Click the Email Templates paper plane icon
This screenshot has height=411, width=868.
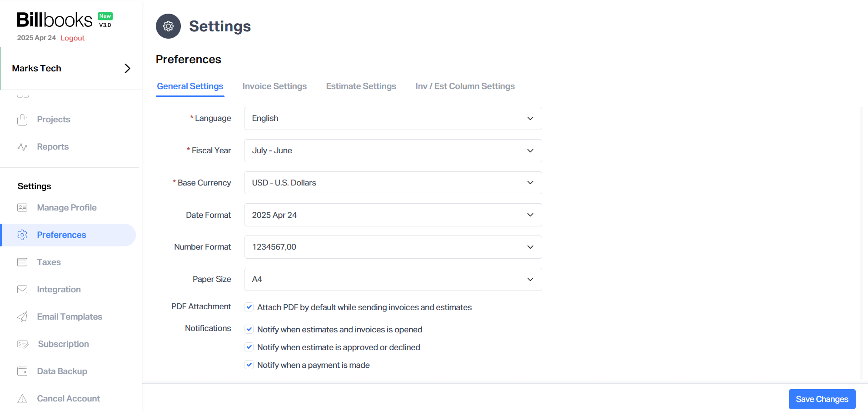[22, 316]
